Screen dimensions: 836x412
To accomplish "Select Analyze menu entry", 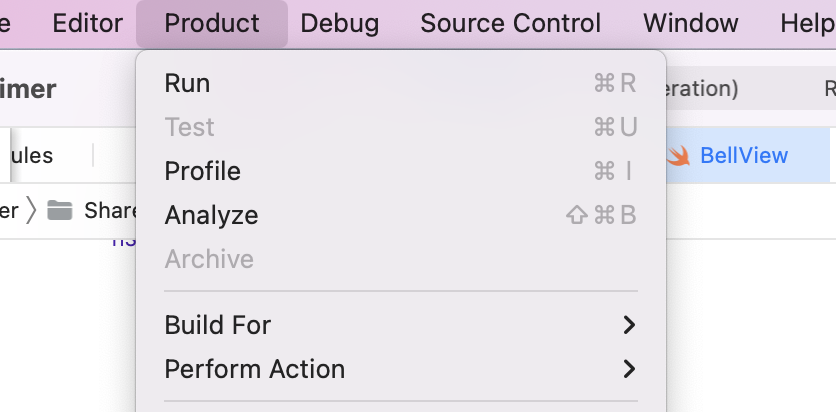I will click(211, 215).
